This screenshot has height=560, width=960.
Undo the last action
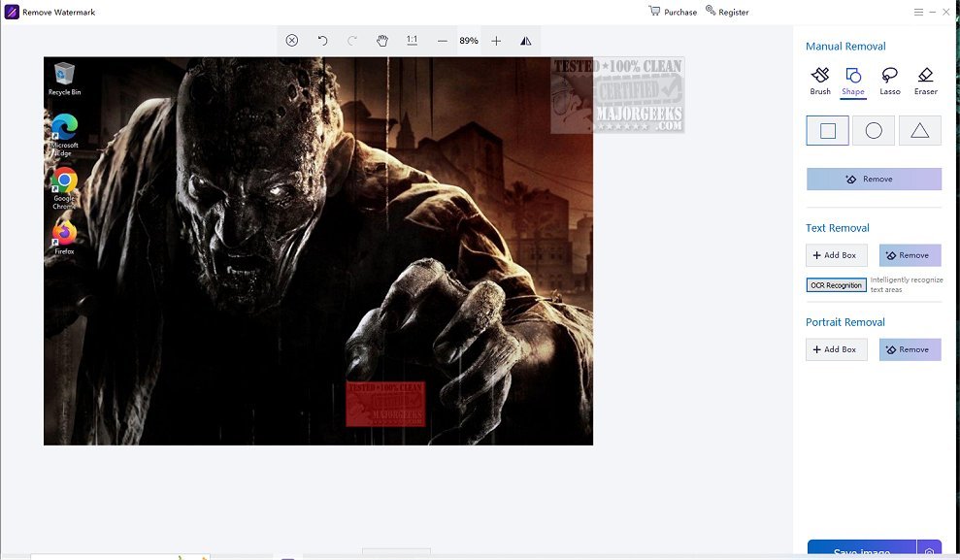click(322, 41)
